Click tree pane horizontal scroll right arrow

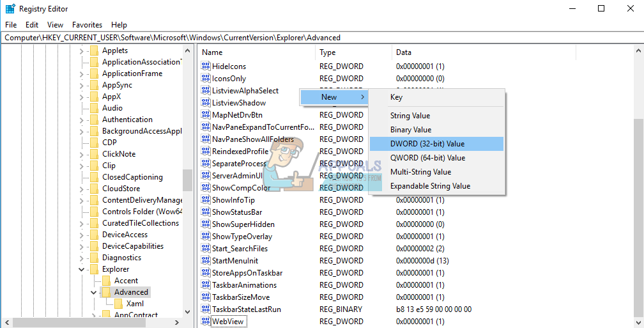[x=177, y=323]
